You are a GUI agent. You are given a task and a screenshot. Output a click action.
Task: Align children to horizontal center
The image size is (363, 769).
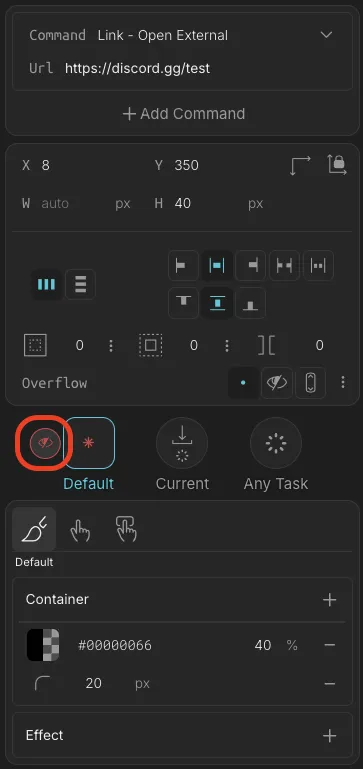pyautogui.click(x=216, y=266)
